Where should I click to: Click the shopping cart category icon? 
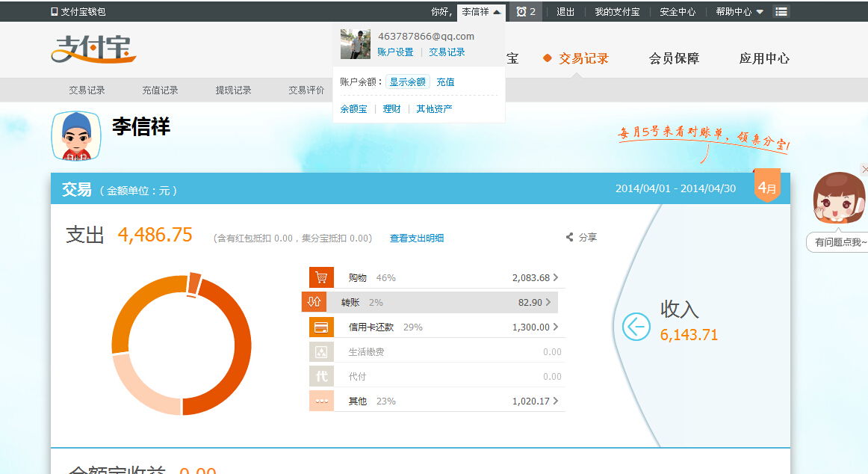pos(321,277)
